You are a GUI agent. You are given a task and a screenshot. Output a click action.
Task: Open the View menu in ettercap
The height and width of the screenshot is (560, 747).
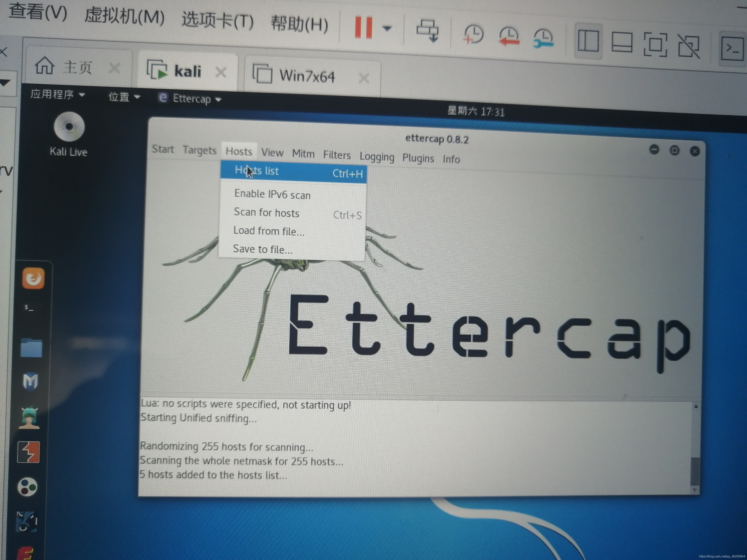(x=272, y=153)
